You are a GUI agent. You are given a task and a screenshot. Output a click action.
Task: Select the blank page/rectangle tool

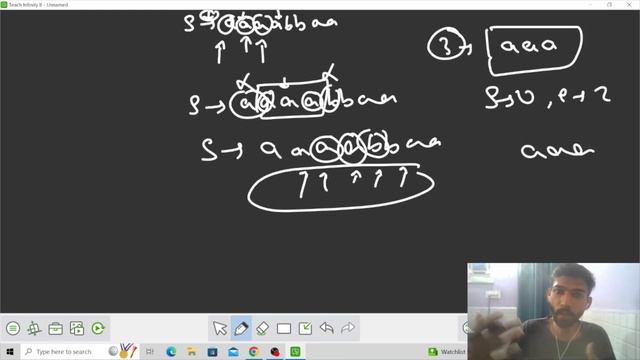coord(284,329)
